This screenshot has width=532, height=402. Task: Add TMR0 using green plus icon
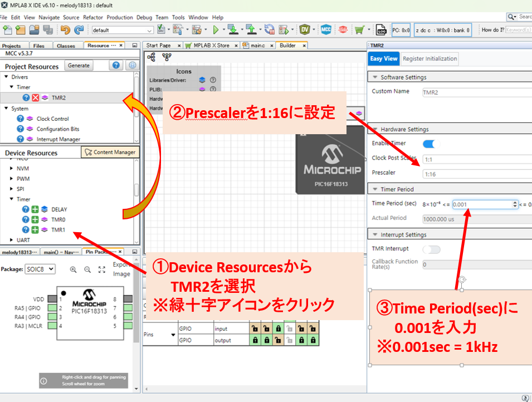(35, 219)
